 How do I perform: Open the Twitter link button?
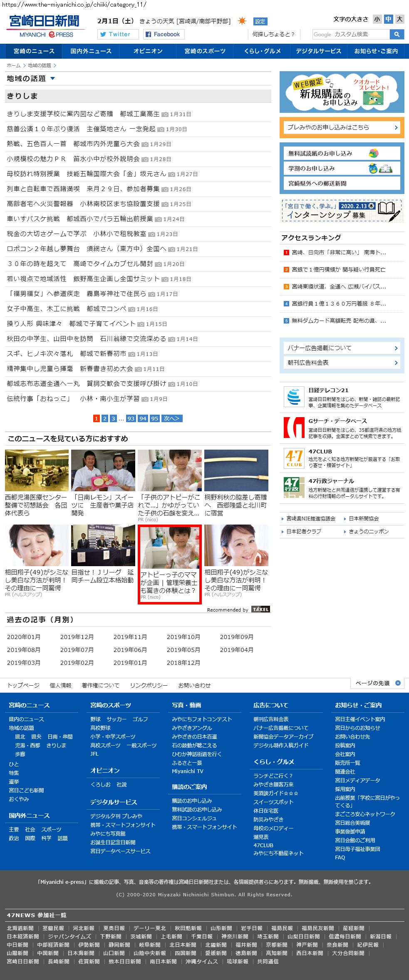pos(118,34)
